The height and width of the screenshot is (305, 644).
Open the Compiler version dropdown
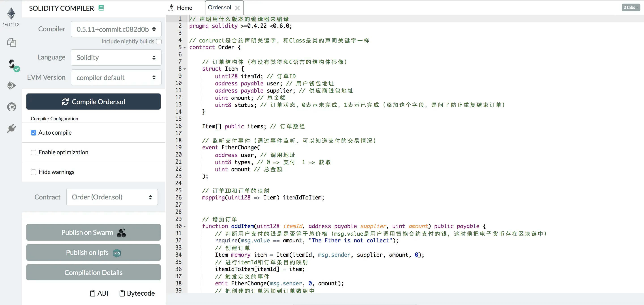[x=116, y=29]
